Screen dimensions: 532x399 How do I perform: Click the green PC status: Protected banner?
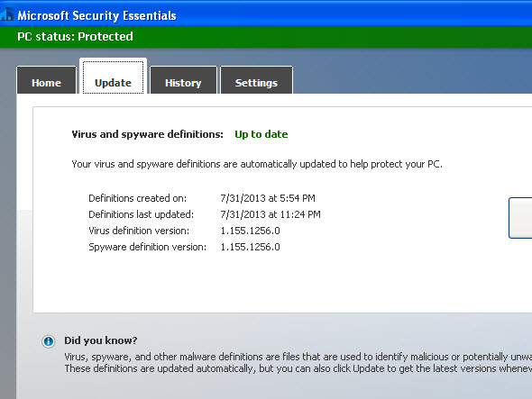(266, 37)
